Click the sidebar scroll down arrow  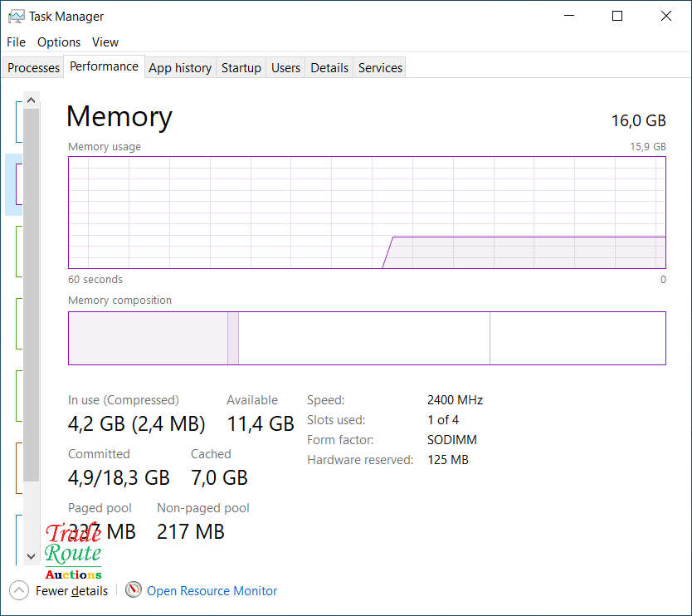click(x=32, y=556)
